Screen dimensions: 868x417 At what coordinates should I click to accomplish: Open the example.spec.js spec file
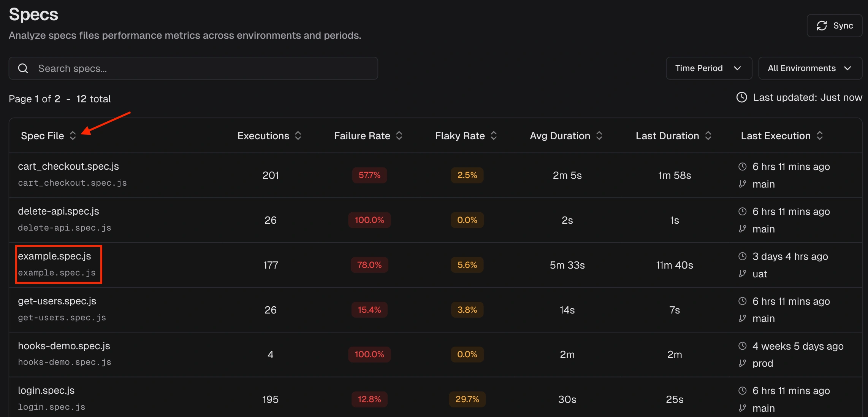54,256
